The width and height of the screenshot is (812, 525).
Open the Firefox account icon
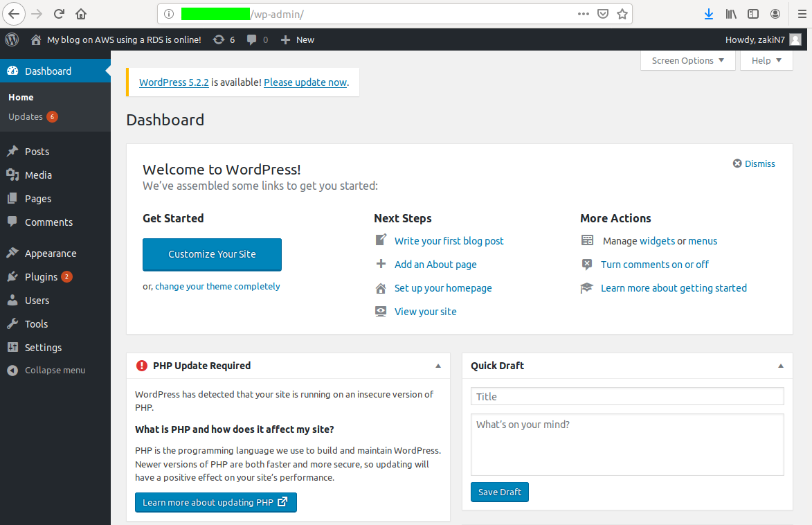point(775,14)
